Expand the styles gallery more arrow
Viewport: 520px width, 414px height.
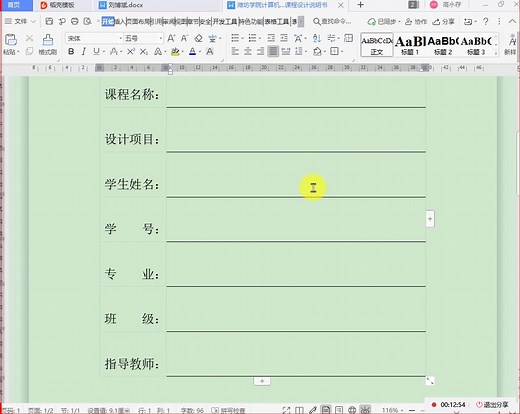click(x=496, y=53)
